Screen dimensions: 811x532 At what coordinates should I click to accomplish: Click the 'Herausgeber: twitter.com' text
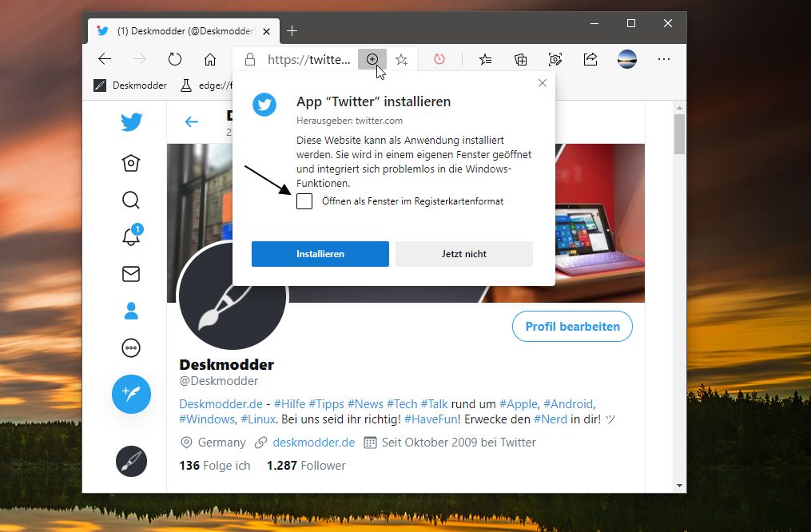349,121
